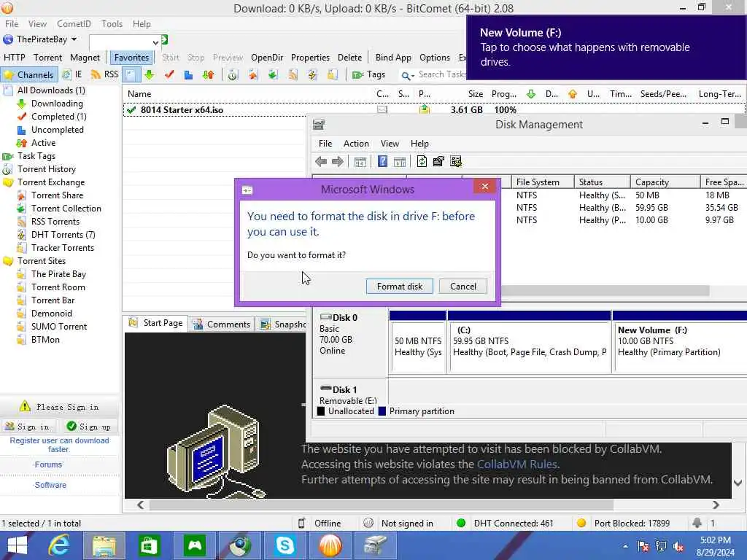Open Skype from the taskbar

(285, 545)
